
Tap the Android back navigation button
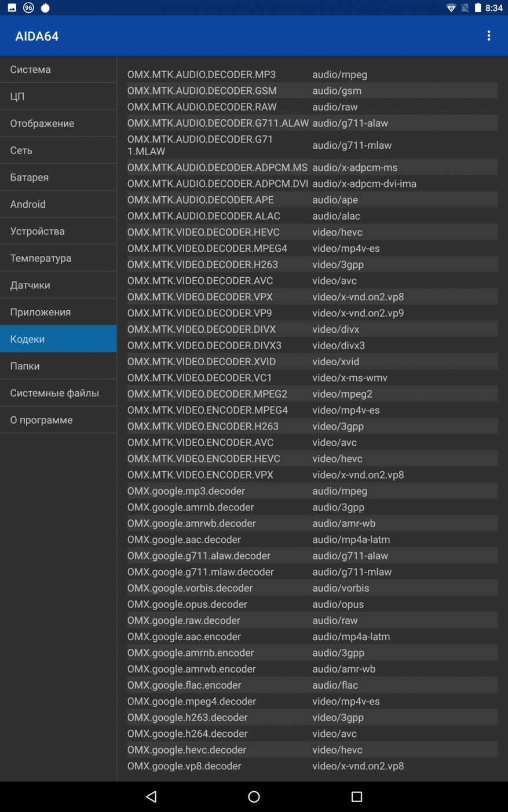pyautogui.click(x=152, y=797)
